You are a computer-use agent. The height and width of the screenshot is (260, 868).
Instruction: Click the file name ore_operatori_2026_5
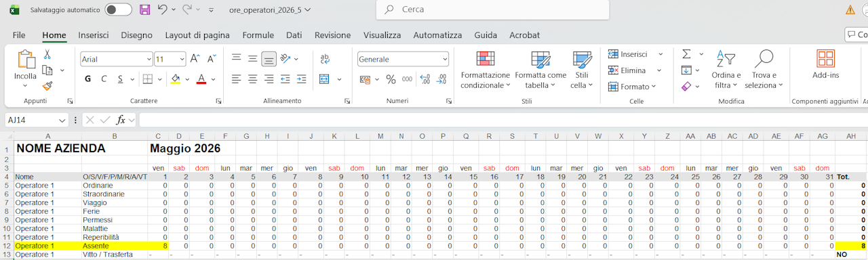[265, 9]
